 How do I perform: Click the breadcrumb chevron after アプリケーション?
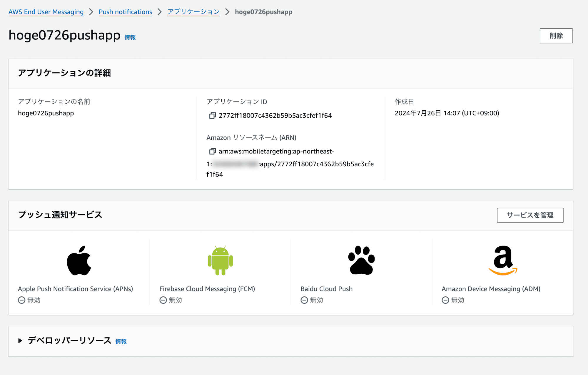pyautogui.click(x=227, y=12)
